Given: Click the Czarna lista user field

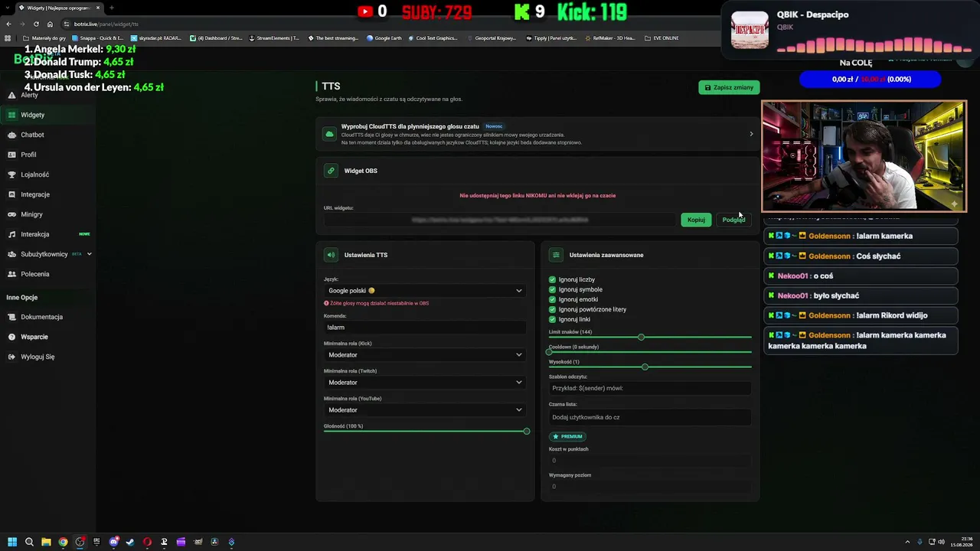Looking at the screenshot, I should click(650, 417).
